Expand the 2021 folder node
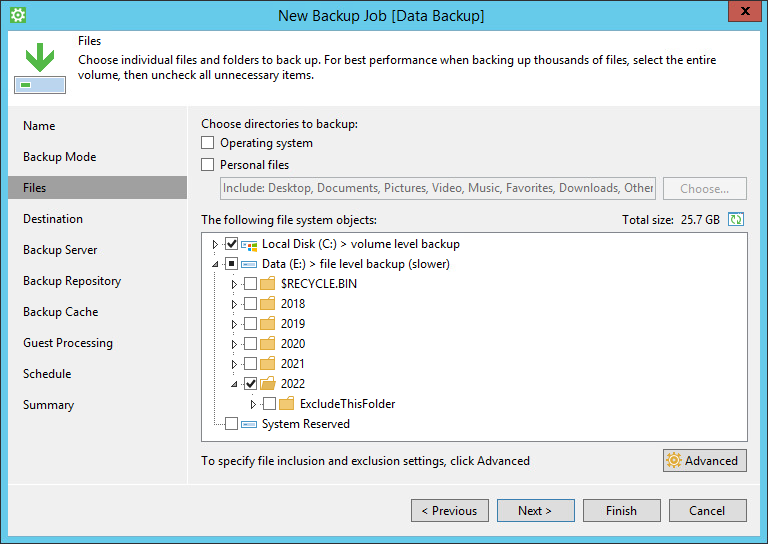Viewport: 768px width, 544px height. coord(234,364)
